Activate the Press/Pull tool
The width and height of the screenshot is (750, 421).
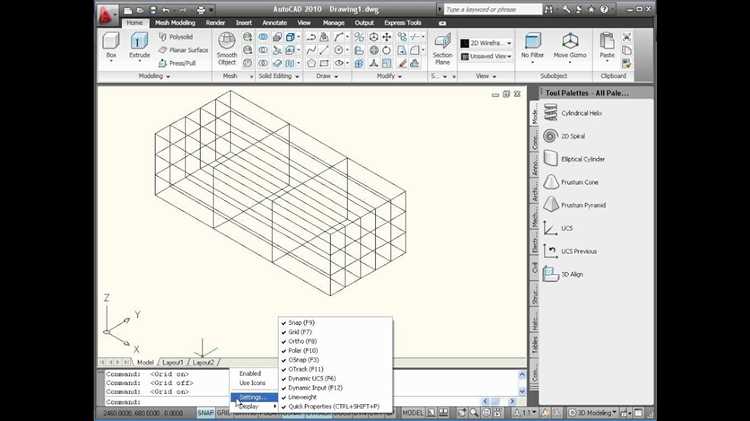[177, 63]
